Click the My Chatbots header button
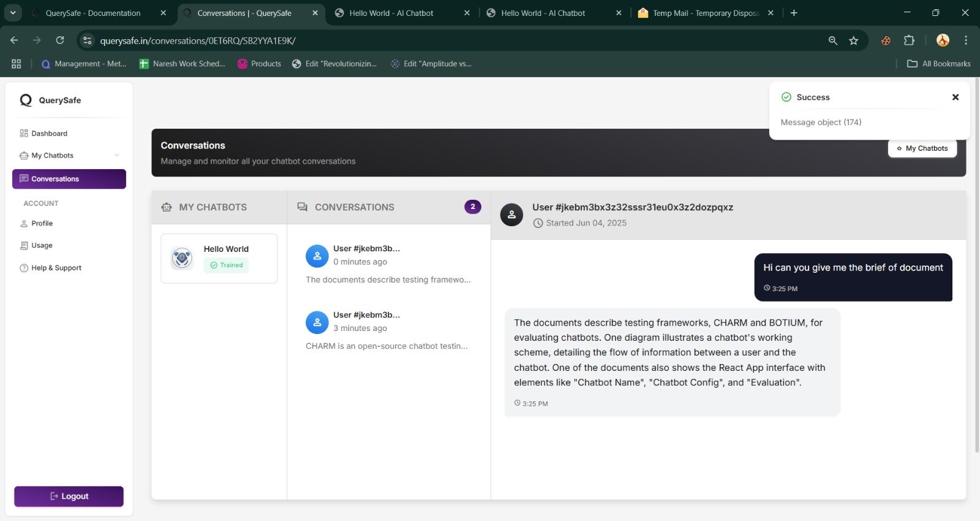980x521 pixels. click(x=922, y=148)
